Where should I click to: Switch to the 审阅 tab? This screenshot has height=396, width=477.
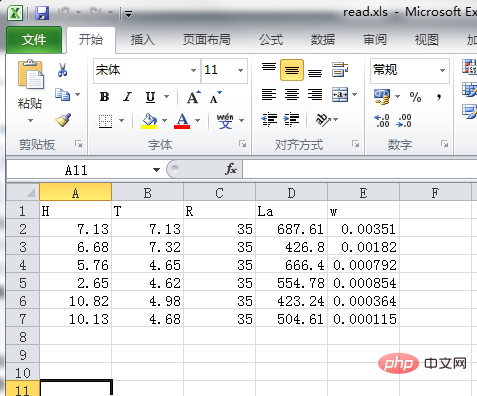tap(375, 40)
